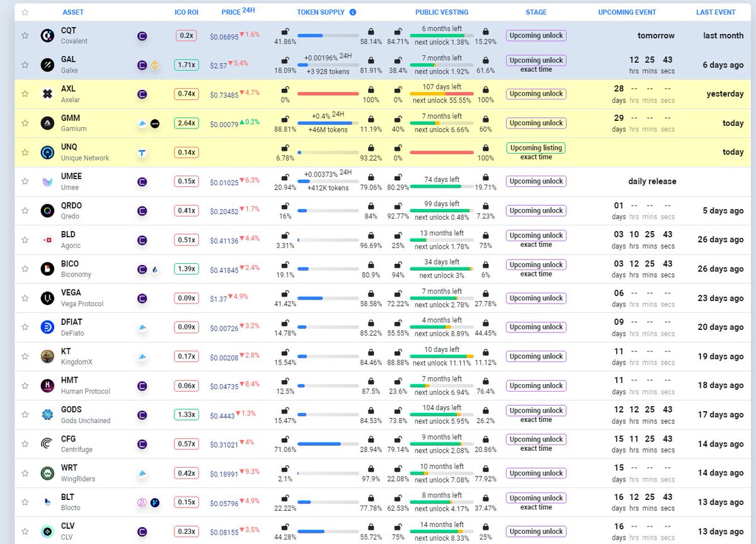Sort by the STAGE column header

536,12
